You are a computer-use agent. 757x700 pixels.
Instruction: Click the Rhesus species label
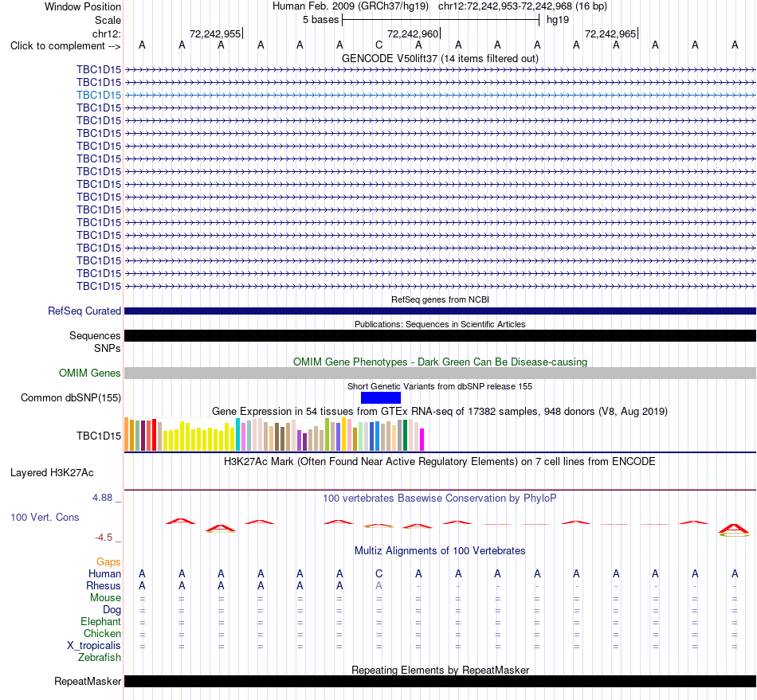click(x=104, y=585)
